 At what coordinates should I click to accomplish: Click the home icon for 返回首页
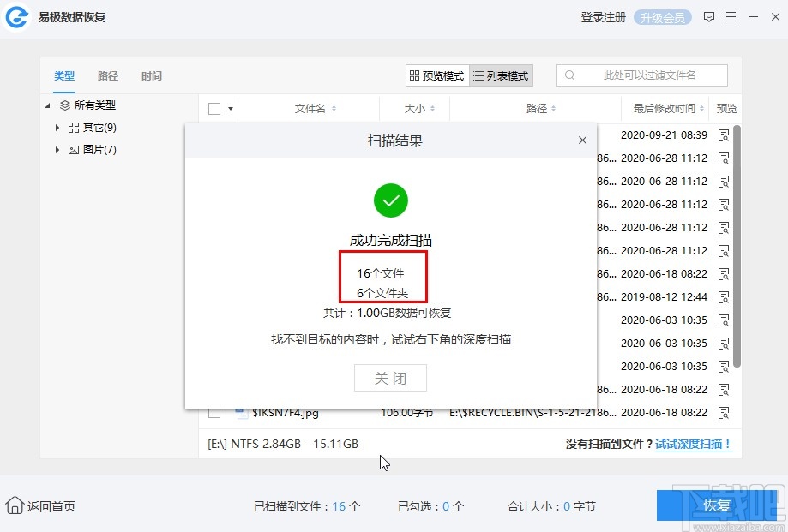15,505
